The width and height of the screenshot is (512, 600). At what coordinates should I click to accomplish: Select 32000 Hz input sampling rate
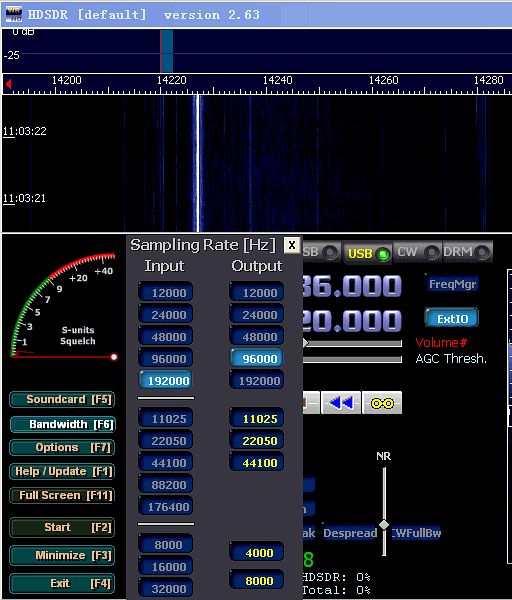click(x=165, y=589)
